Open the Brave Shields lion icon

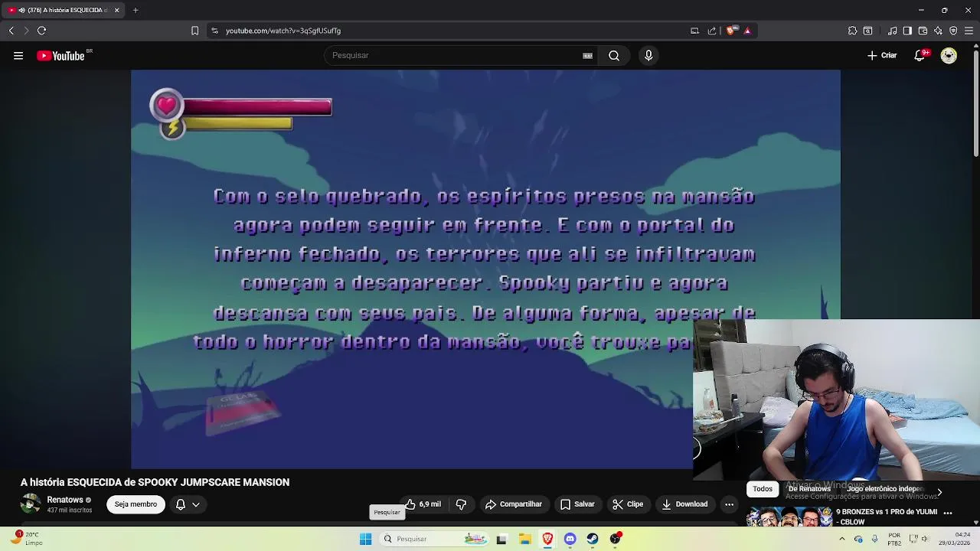731,31
